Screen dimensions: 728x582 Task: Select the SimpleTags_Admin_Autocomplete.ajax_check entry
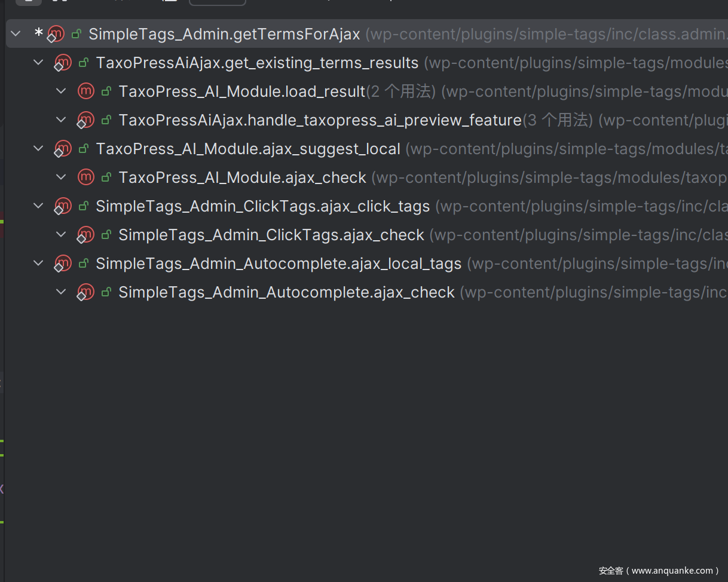286,292
